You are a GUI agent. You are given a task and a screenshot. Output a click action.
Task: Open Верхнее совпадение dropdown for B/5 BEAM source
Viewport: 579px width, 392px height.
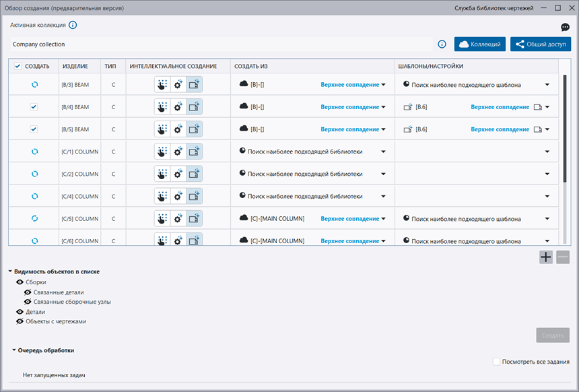click(353, 129)
